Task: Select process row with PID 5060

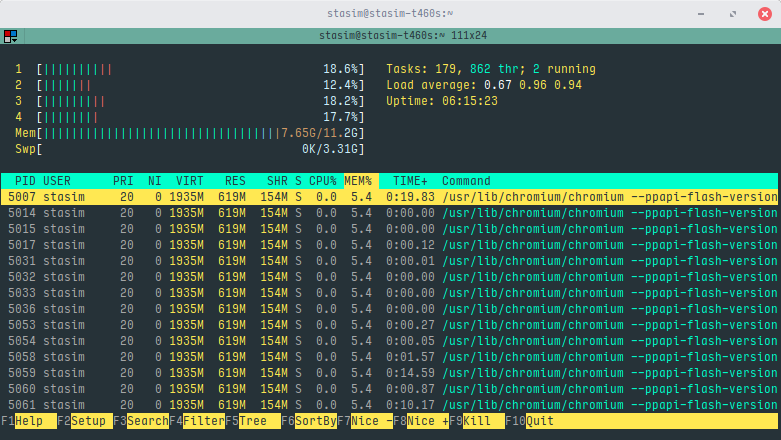Action: point(389,389)
